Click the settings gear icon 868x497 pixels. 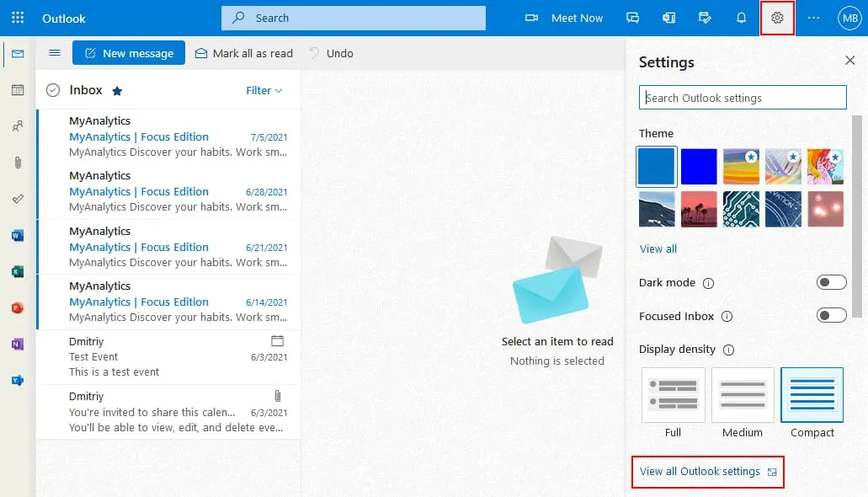pyautogui.click(x=777, y=18)
